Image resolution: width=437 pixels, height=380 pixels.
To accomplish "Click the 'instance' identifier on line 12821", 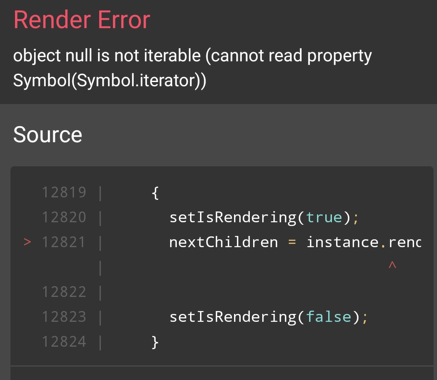I will (x=343, y=242).
